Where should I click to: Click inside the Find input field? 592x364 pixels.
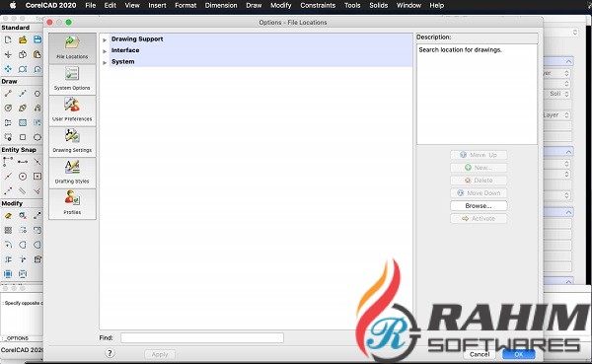pyautogui.click(x=202, y=338)
